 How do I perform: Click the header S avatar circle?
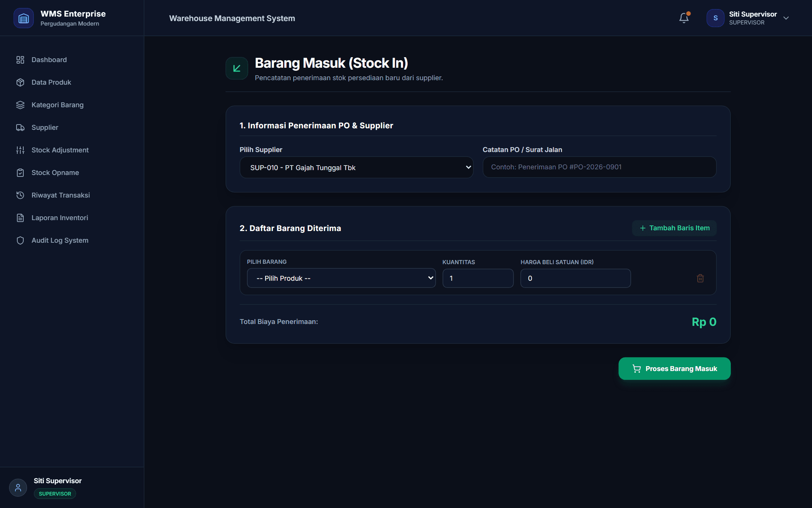[x=715, y=18]
